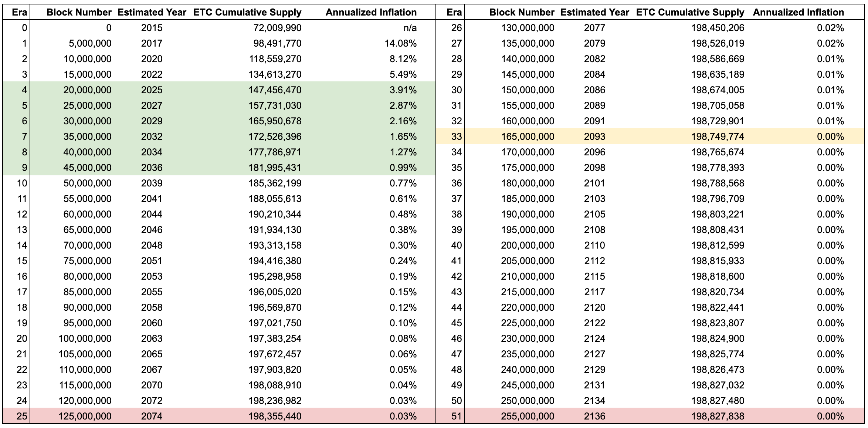Click supply cell 198,824,900

[x=718, y=338]
